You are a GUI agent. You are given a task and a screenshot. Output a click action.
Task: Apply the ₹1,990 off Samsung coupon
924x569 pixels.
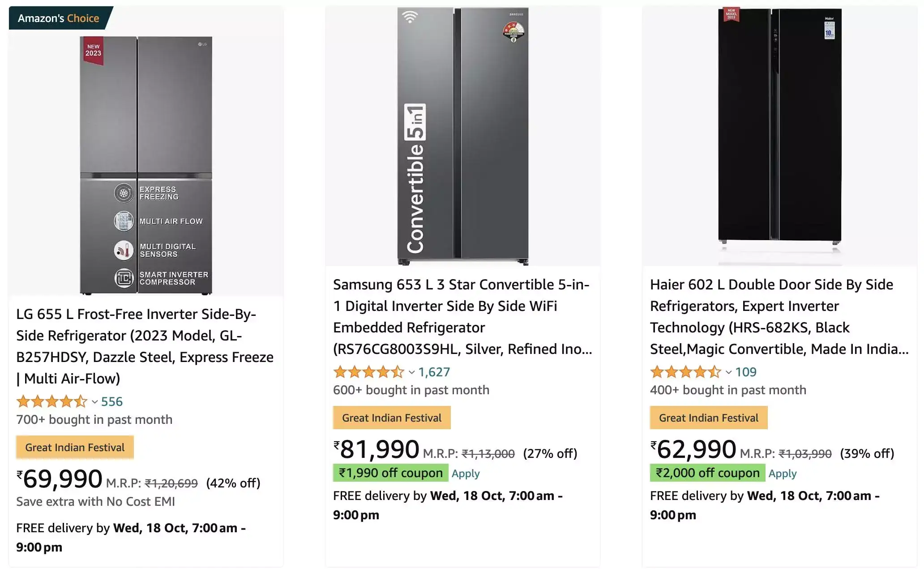465,473
